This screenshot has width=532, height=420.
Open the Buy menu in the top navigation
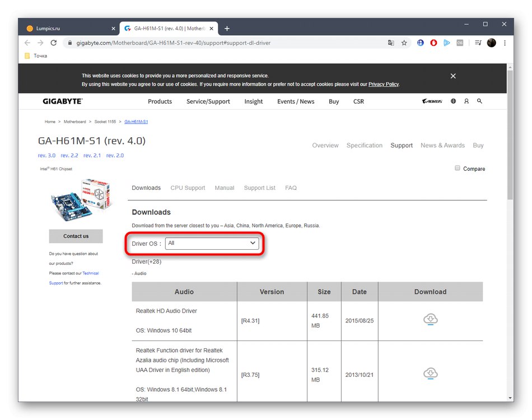coord(334,101)
